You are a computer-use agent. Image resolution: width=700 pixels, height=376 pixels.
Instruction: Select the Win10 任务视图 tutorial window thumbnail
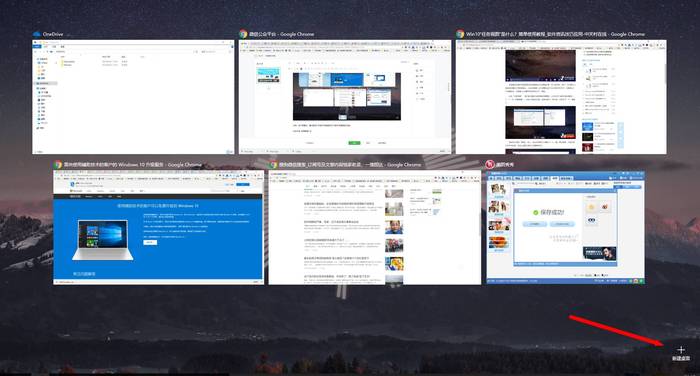[x=561, y=97]
